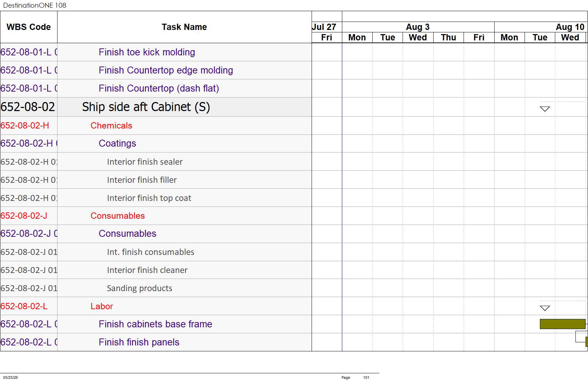Select the WBS Code column header
Screen dimensions: 588x382
point(29,27)
